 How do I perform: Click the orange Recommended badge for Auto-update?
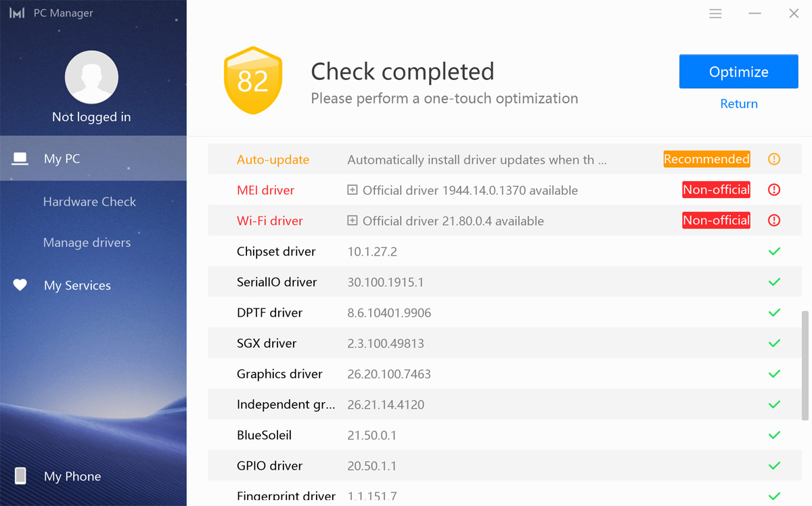(706, 159)
